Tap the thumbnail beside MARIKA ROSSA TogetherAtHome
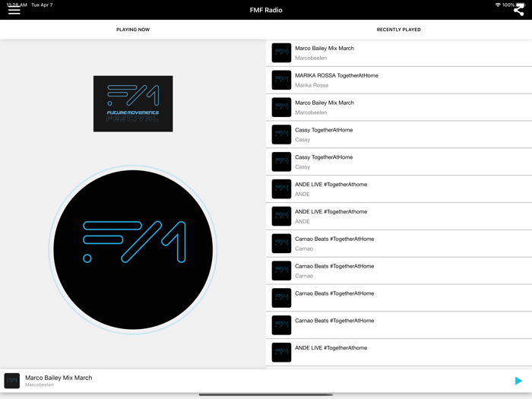This screenshot has height=399, width=532. click(x=281, y=80)
